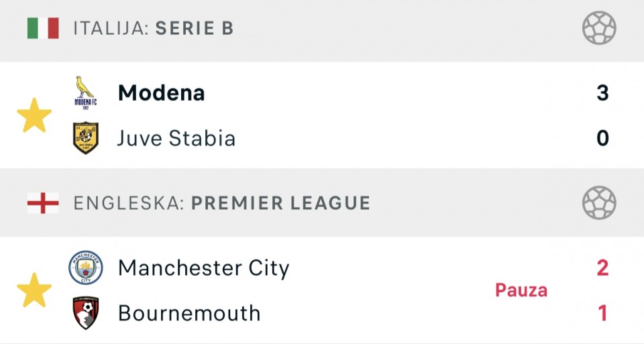Toggle favorite star for Modena match
The height and width of the screenshot is (344, 644).
[34, 115]
